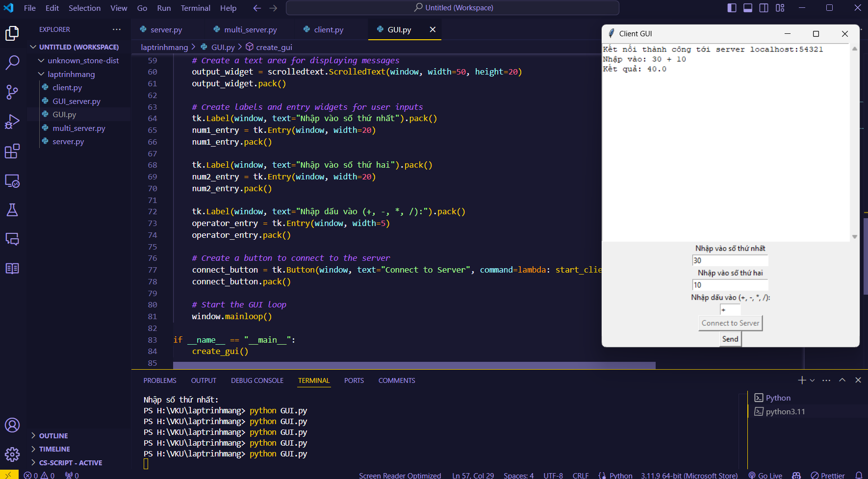Switch to the client.py editor tab
Image resolution: width=868 pixels, height=479 pixels.
point(329,29)
